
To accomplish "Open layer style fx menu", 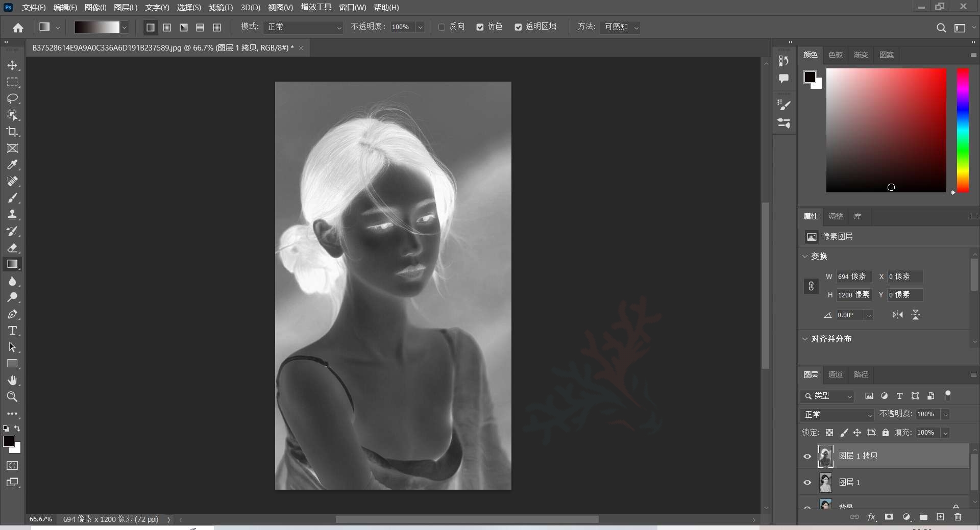I will pos(872,517).
